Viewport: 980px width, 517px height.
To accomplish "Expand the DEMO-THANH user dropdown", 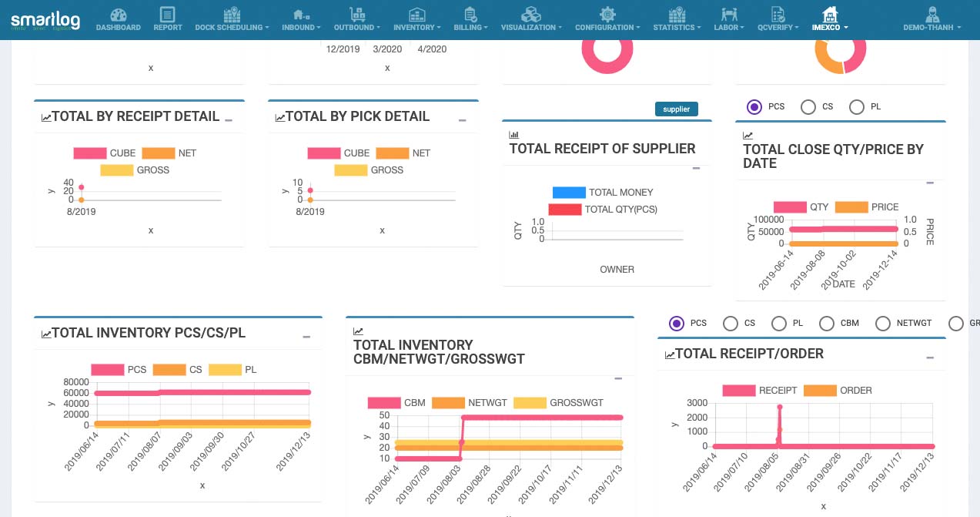I will [x=931, y=15].
